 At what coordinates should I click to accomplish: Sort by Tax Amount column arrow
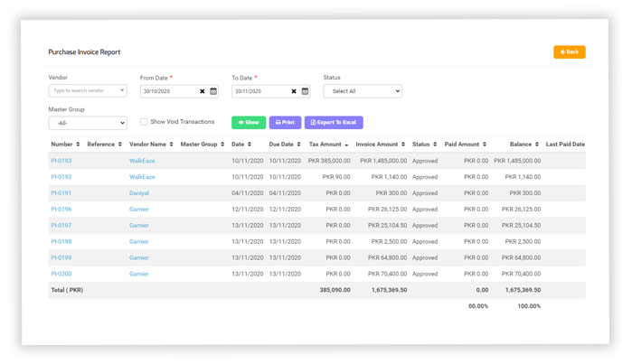[346, 145]
